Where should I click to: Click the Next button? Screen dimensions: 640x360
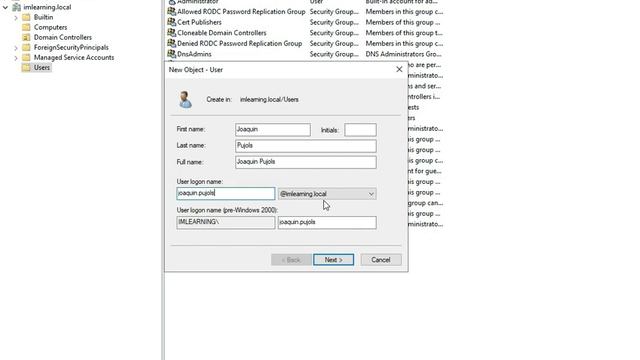tap(333, 260)
